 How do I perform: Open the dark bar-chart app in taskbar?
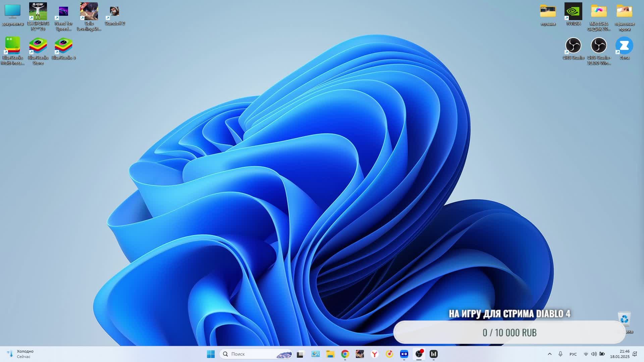tap(434, 354)
